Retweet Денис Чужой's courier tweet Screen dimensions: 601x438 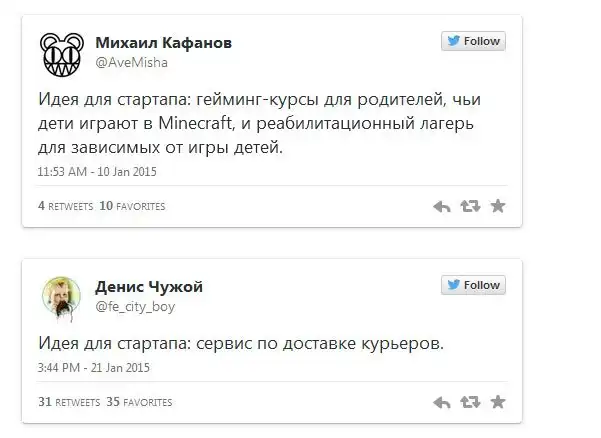pos(469,402)
